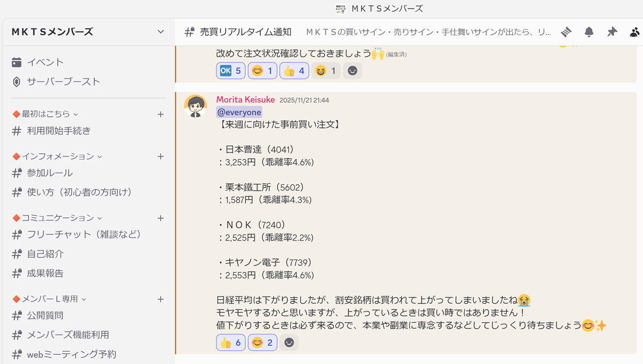Add reaction to Morita Keisuke's message

(x=289, y=343)
